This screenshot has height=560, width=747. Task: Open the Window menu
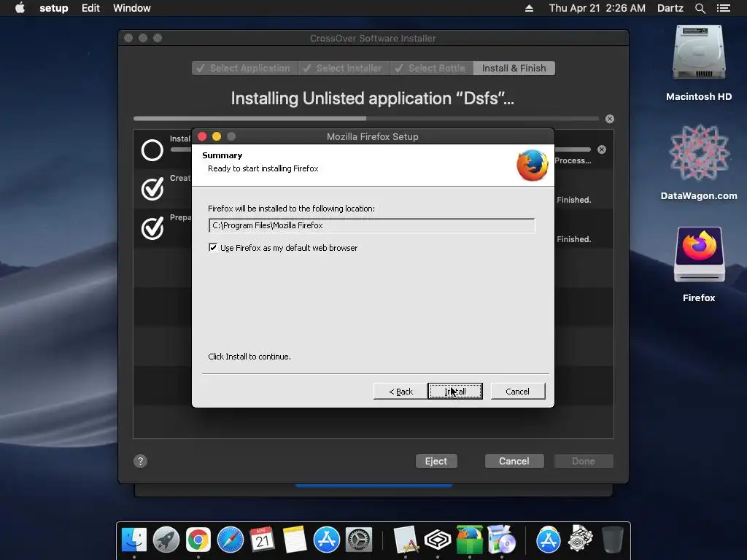click(132, 8)
